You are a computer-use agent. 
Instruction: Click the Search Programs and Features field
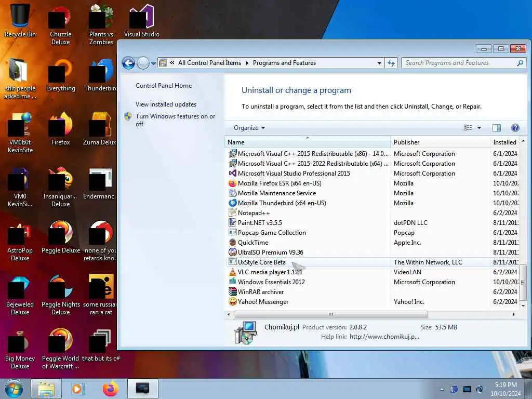click(464, 63)
